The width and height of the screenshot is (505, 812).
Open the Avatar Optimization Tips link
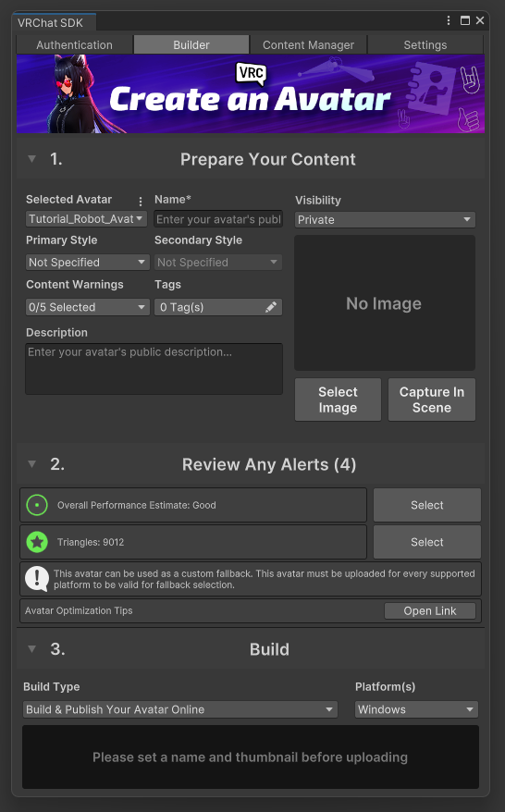[430, 610]
